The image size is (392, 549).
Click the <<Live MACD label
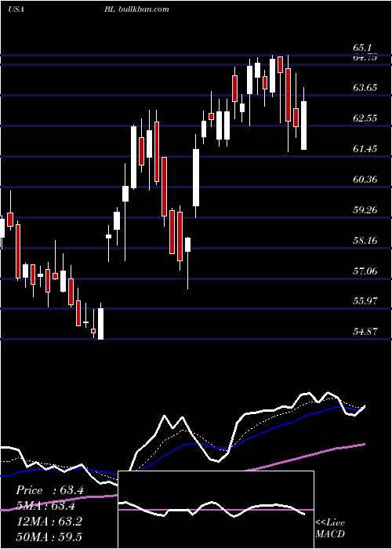pos(330,528)
